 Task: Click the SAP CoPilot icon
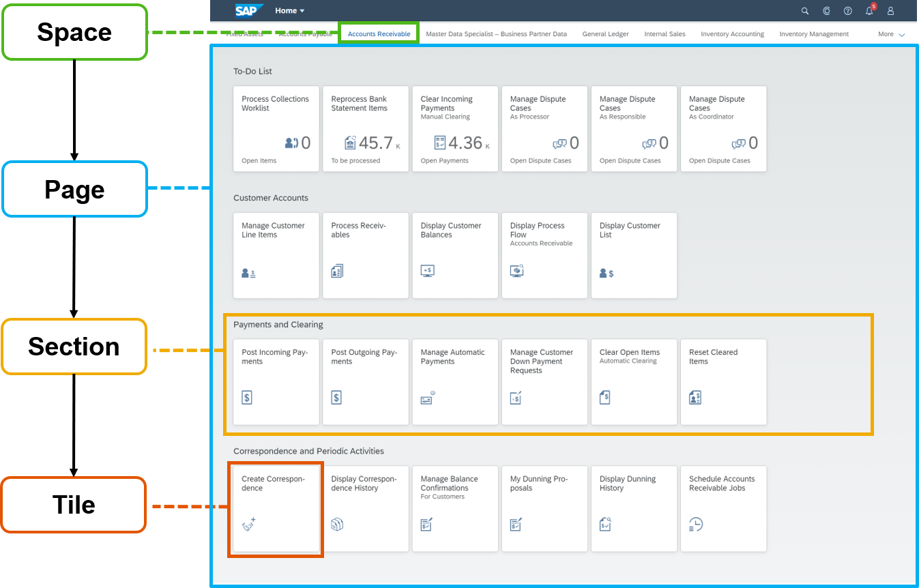coord(826,11)
